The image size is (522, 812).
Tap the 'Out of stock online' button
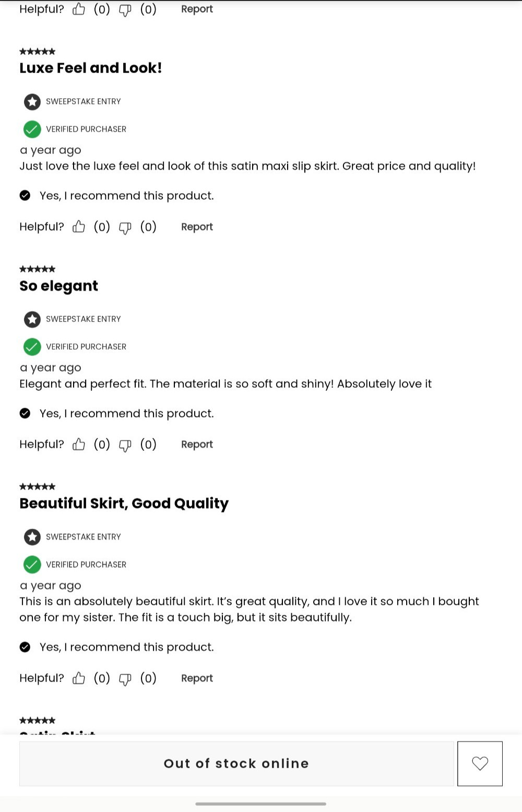236,763
